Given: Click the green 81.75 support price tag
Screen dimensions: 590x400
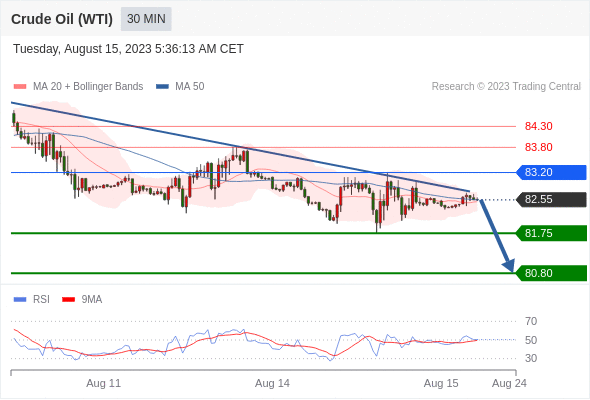Looking at the screenshot, I should coord(550,233).
